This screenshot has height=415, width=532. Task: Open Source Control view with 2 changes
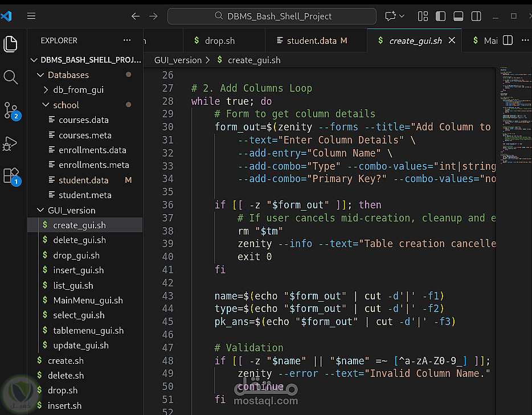coord(11,110)
